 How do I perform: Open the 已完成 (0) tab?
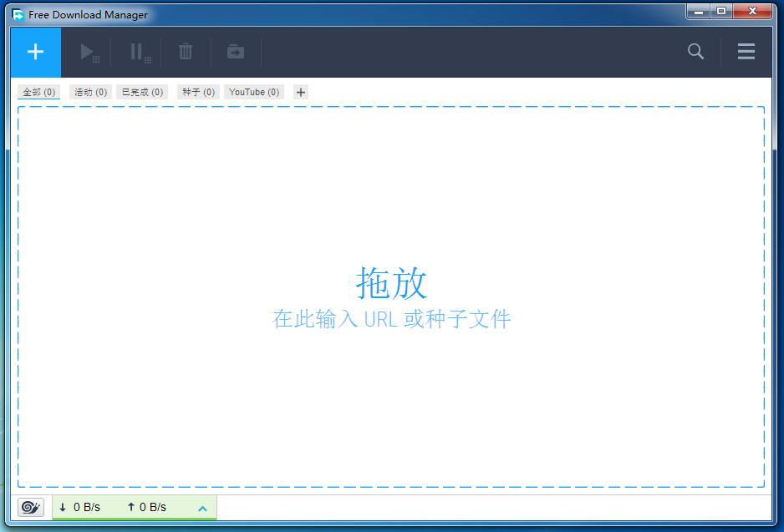coord(142,92)
